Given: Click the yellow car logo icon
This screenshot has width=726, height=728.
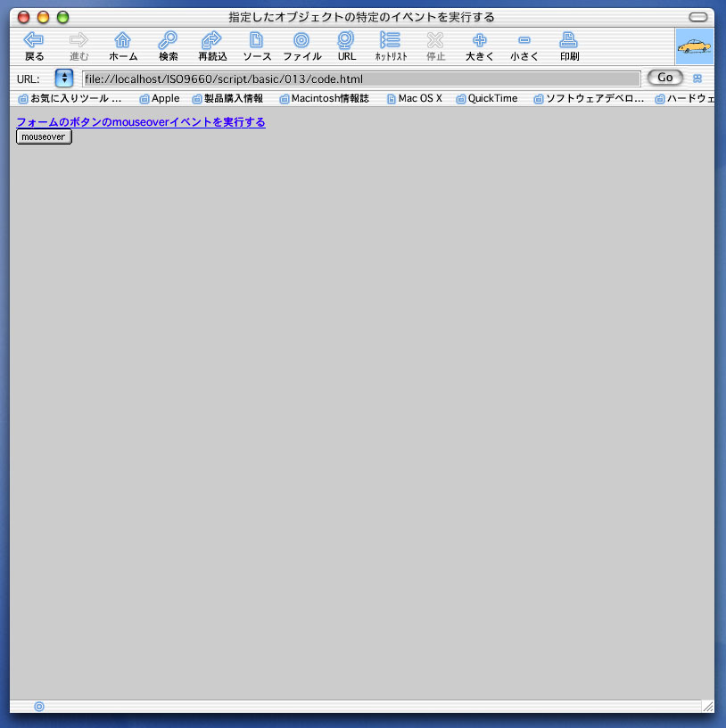Looking at the screenshot, I should [694, 46].
